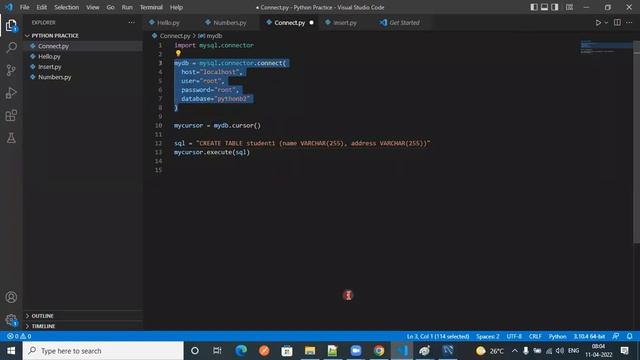Screen dimensions: 640x360
Task: Open notifications bell in status bar
Action: (x=629, y=336)
